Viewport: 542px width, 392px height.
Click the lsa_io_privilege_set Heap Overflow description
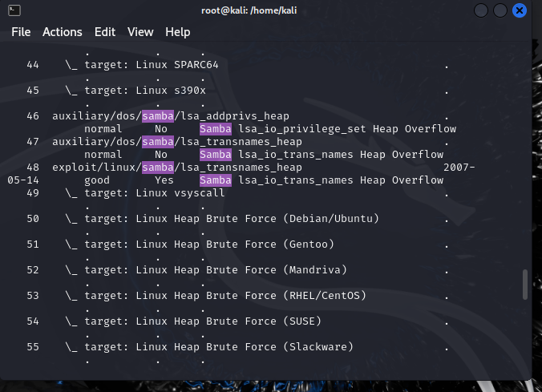click(346, 129)
